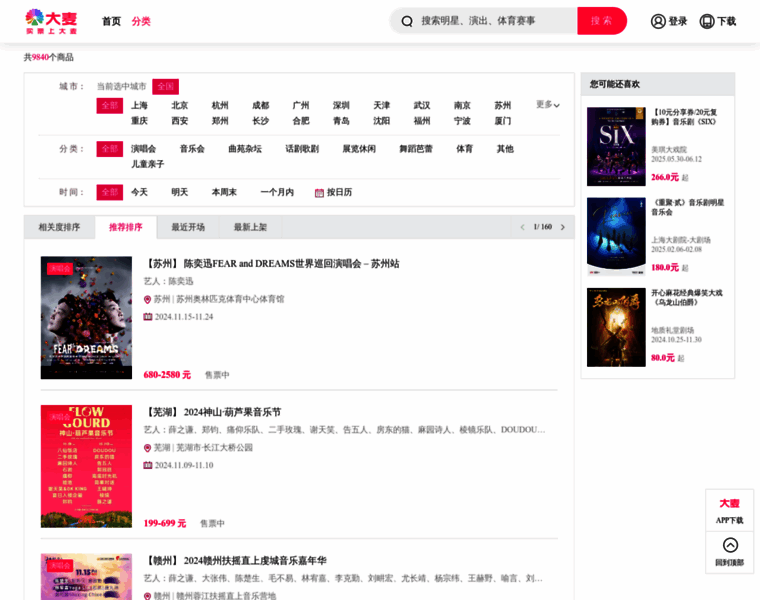Open SIX musical recommendation poster
760x600 pixels.
point(616,146)
